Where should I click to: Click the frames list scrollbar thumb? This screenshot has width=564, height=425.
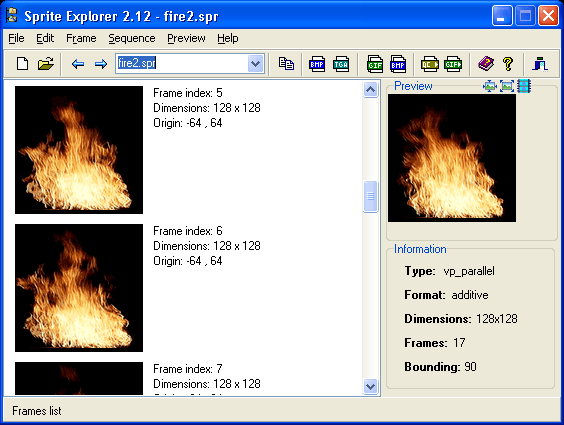click(x=370, y=196)
